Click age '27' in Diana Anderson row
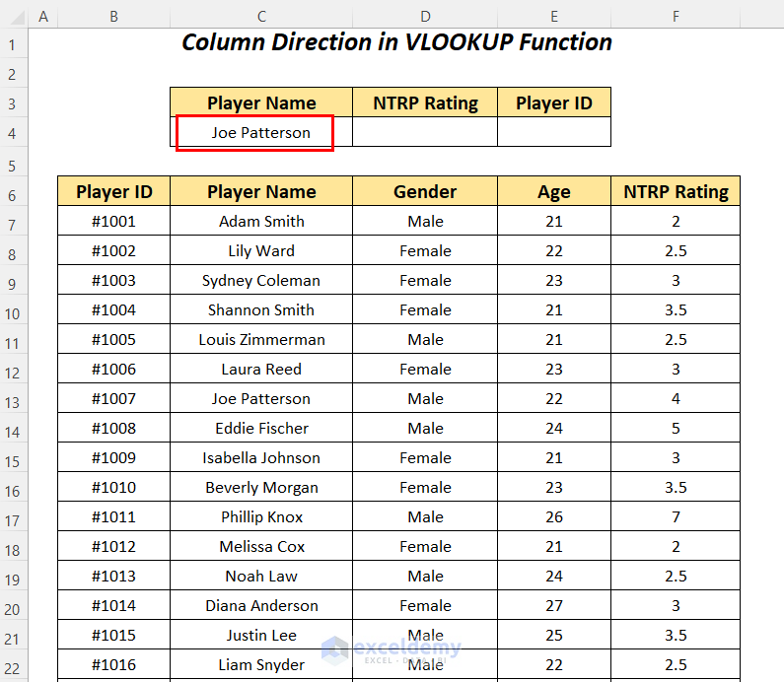Image resolution: width=784 pixels, height=682 pixels. 554,605
